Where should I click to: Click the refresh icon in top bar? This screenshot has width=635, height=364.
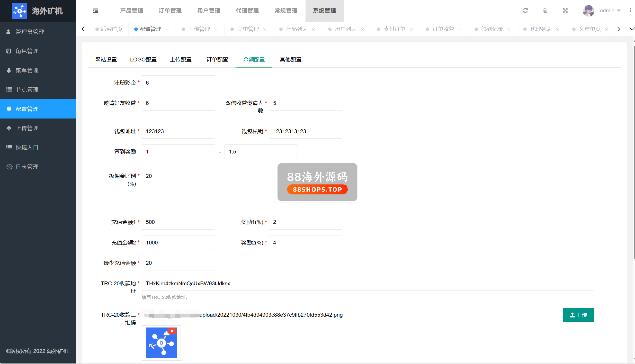pos(525,11)
